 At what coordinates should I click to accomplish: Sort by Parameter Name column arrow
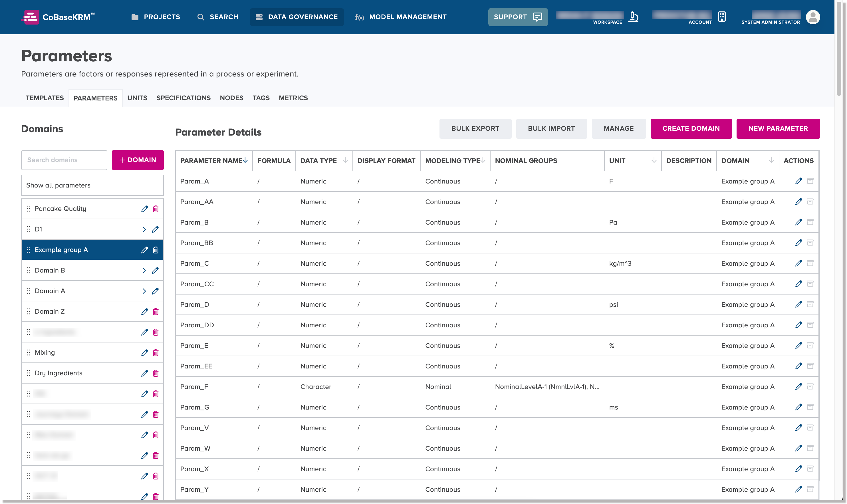(x=245, y=160)
